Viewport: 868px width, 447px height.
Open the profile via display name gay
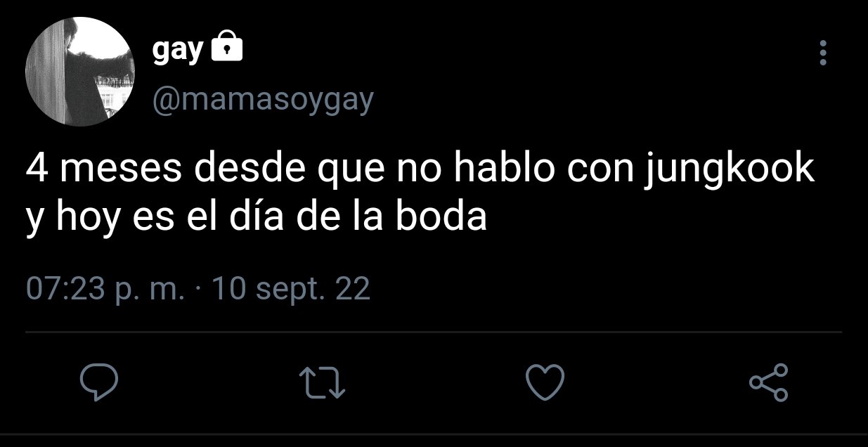(178, 51)
